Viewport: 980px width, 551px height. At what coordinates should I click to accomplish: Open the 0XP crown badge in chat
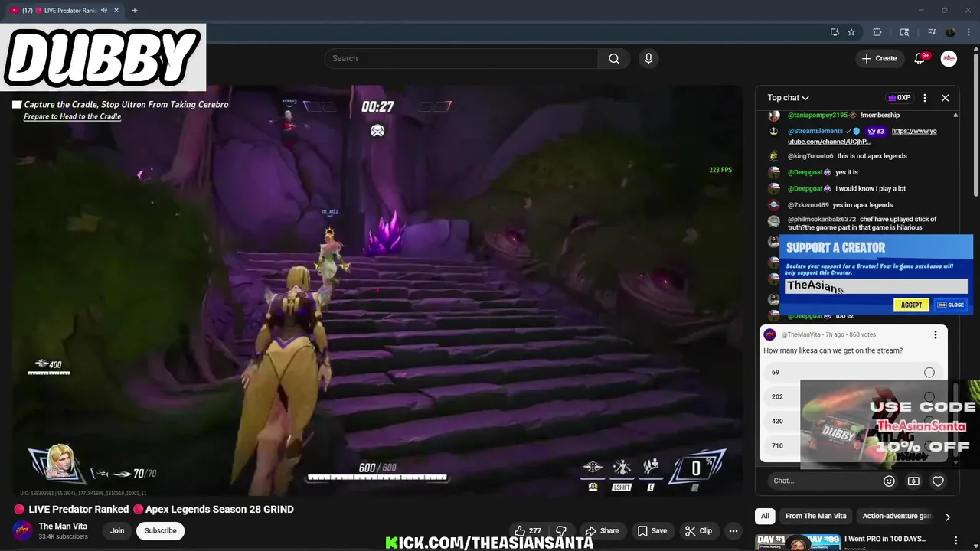point(900,98)
